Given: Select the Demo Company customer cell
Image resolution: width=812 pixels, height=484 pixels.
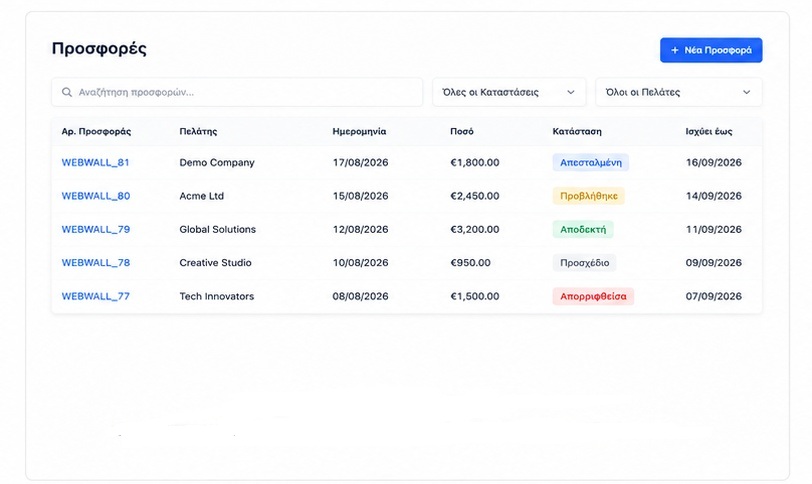Looking at the screenshot, I should [x=217, y=163].
